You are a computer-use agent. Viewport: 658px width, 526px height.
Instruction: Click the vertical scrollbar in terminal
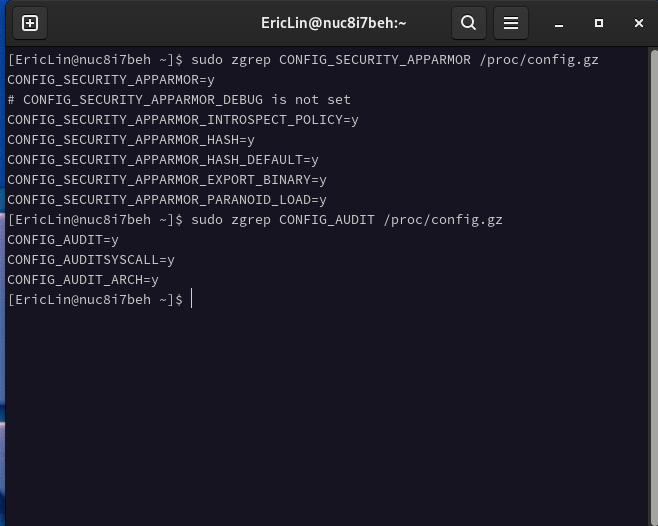click(x=654, y=285)
